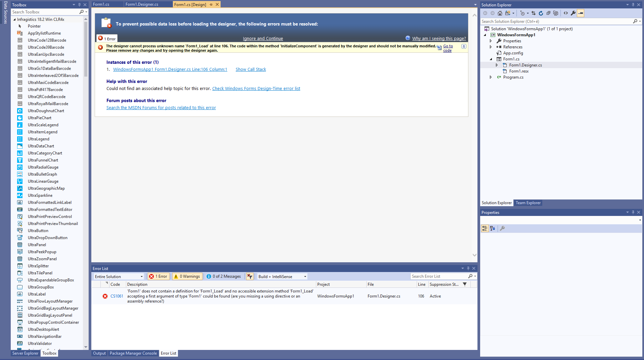Click Properties panel Alphabetical sort icon
Image resolution: width=644 pixels, height=360 pixels.
(493, 228)
